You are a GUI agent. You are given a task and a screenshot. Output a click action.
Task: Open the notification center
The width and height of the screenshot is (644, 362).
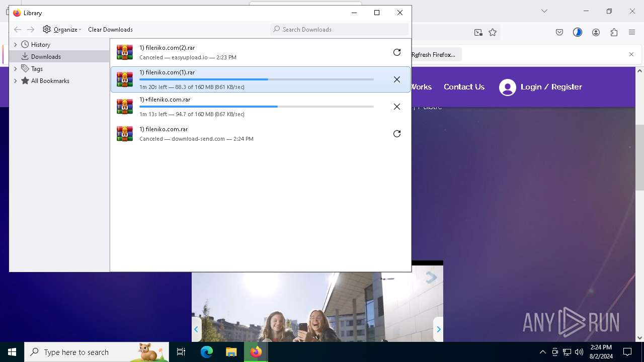627,352
